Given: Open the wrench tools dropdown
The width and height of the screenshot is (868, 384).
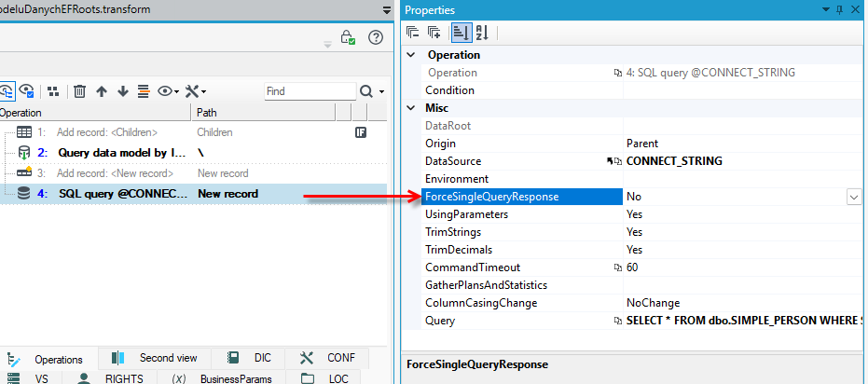Looking at the screenshot, I should tap(196, 91).
